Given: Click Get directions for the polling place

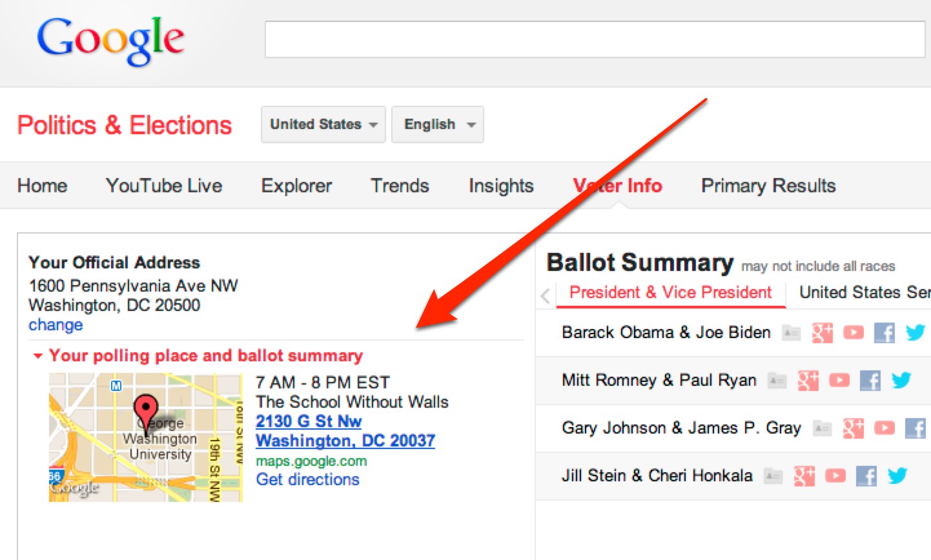Looking at the screenshot, I should coord(308,479).
